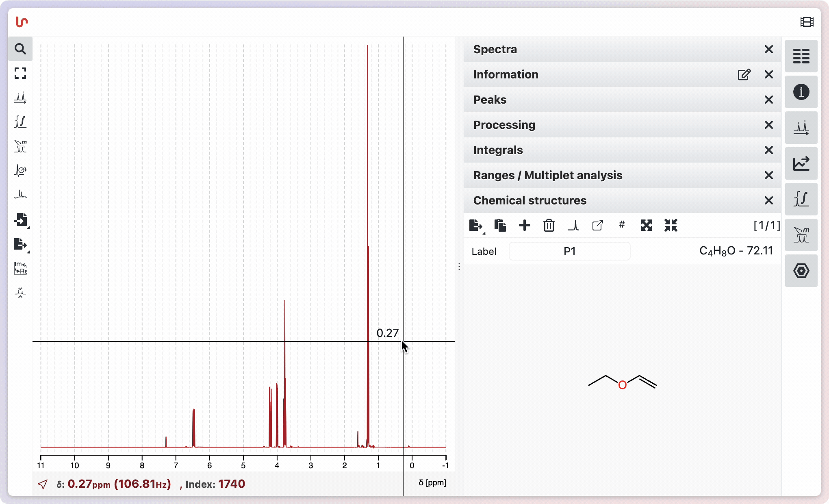The width and height of the screenshot is (829, 504).
Task: Expand the Ranges / Multiplet analysis section
Action: point(547,175)
